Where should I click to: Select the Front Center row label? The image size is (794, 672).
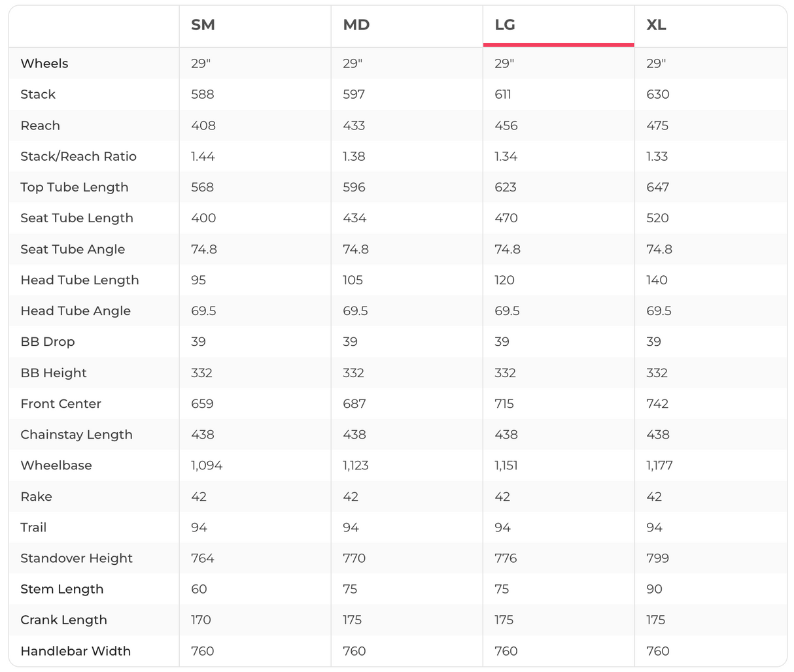pyautogui.click(x=61, y=403)
